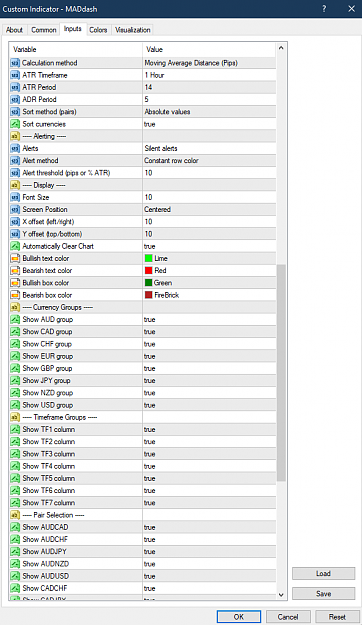Click the Reset button
The height and width of the screenshot is (625, 362).
(337, 617)
